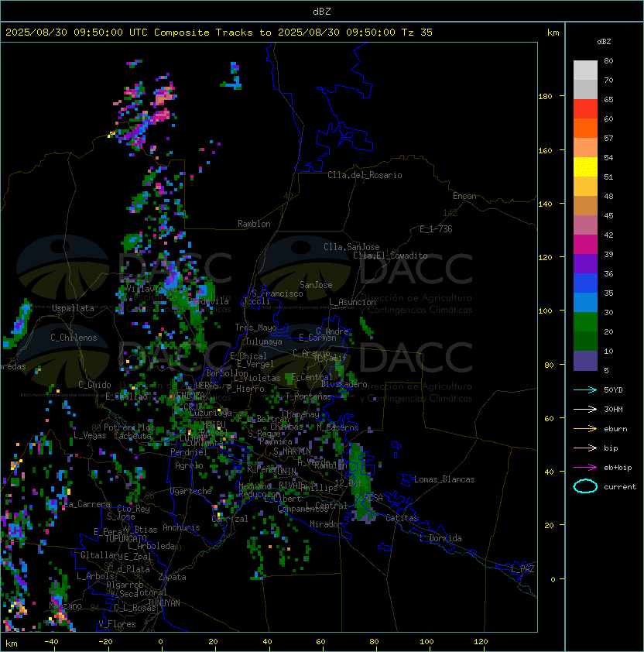
Task: Click the '-40' tick on horizontal km axis
Action: point(51,642)
